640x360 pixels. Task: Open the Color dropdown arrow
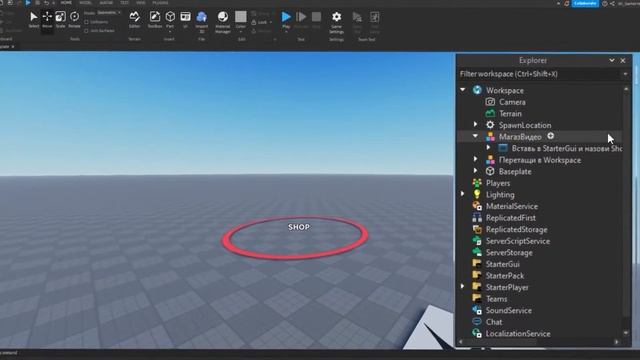pyautogui.click(x=241, y=32)
